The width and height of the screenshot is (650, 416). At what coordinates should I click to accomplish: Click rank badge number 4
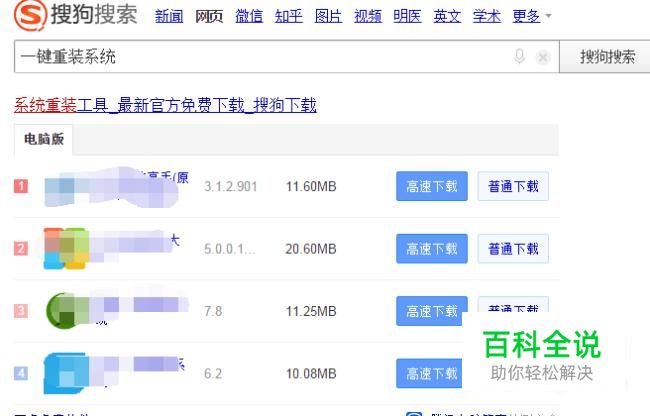pos(21,373)
